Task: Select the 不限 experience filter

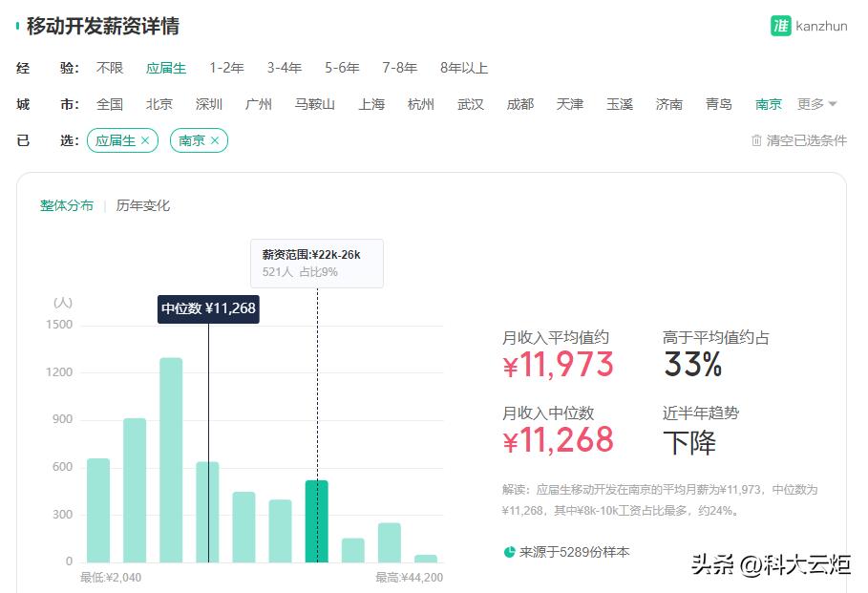Action: (x=110, y=68)
